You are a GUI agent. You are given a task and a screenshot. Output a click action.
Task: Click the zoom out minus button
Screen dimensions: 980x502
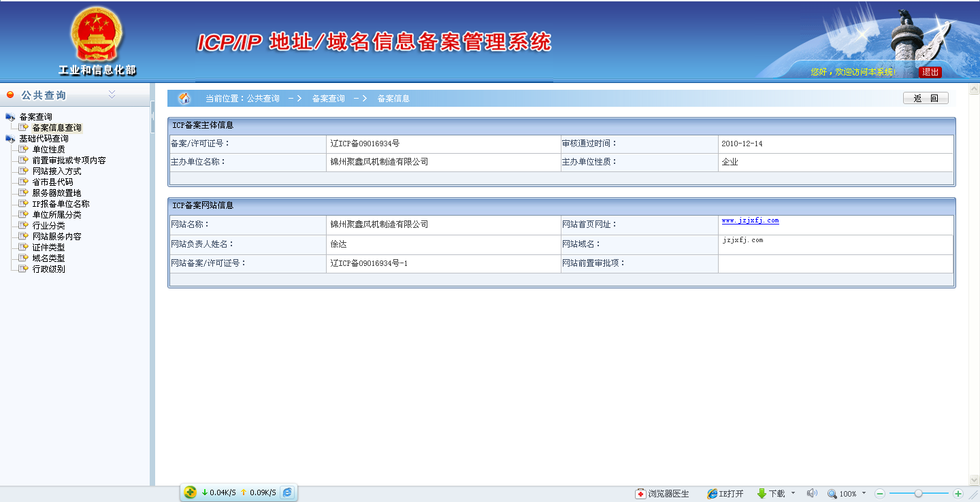(879, 494)
